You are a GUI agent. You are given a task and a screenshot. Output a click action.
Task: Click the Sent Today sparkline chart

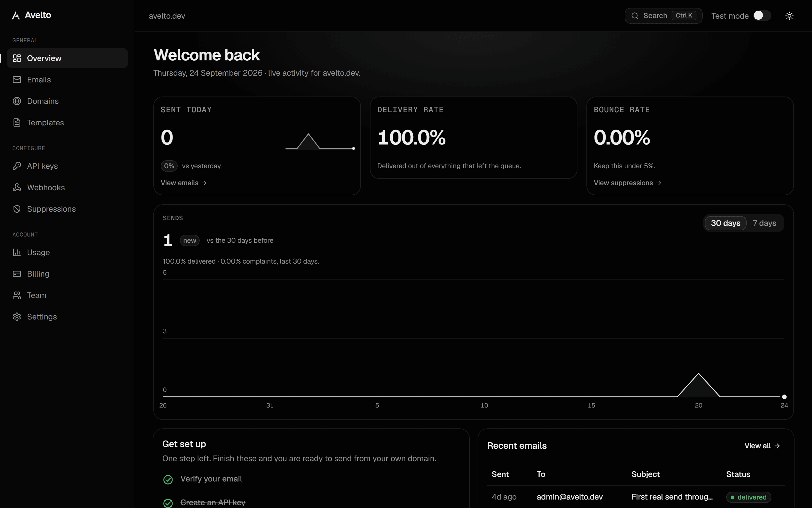(x=320, y=141)
